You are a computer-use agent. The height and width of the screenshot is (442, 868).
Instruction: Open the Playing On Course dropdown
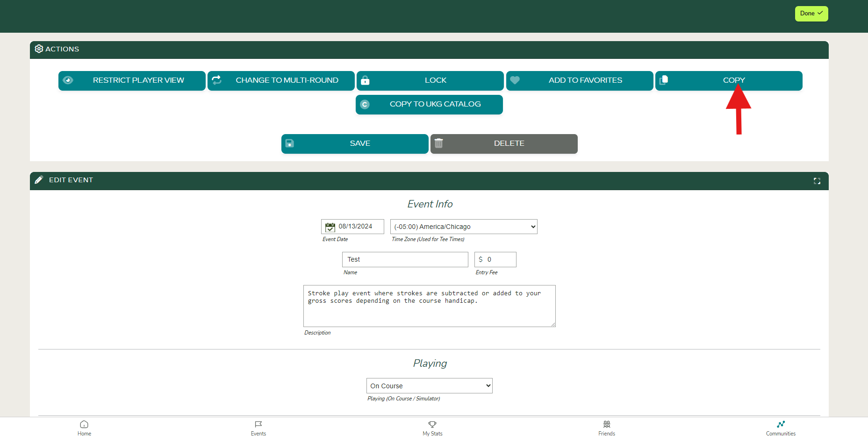pyautogui.click(x=429, y=386)
